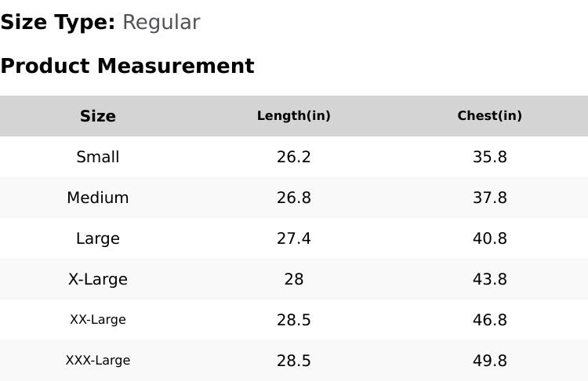Select the XXX-Large size row label

[x=98, y=361]
